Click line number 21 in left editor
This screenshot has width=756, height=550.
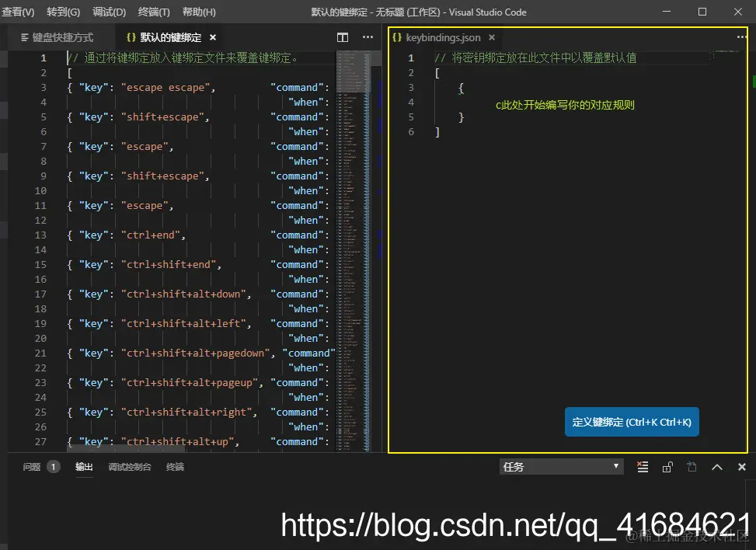point(40,353)
